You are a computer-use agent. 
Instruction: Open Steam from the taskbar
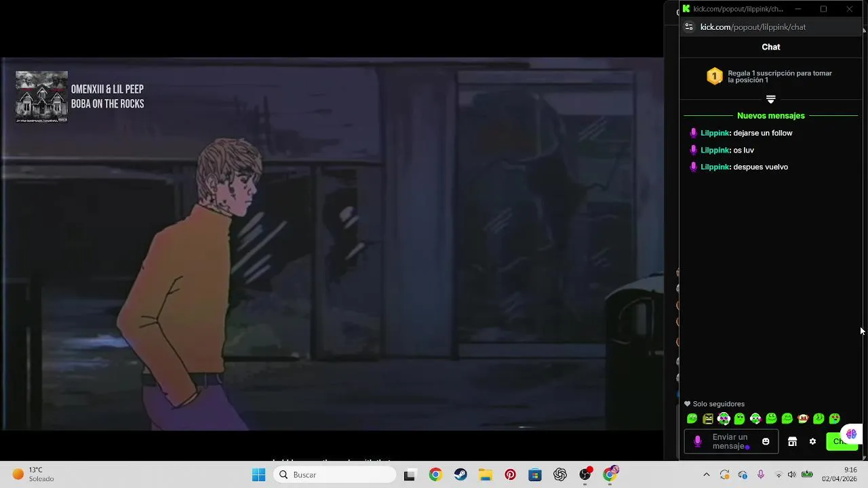click(x=460, y=475)
